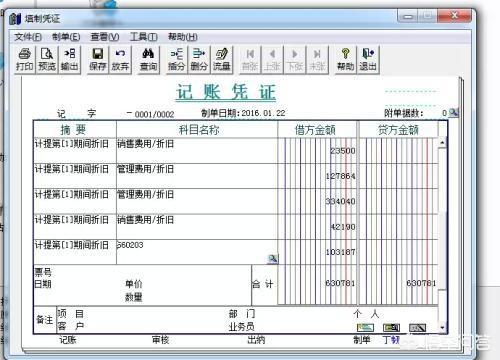Screen dimensions: 500x360
Task: Select third row 管理费用/折旧 subject cell
Action: coord(197,201)
